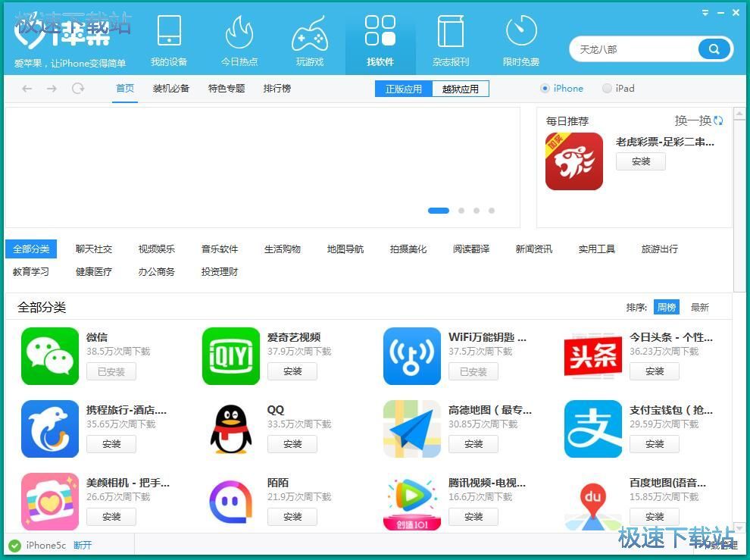This screenshot has width=750, height=560.
Task: Install 支付宝钱包 with its 安装 button
Action: click(x=655, y=444)
